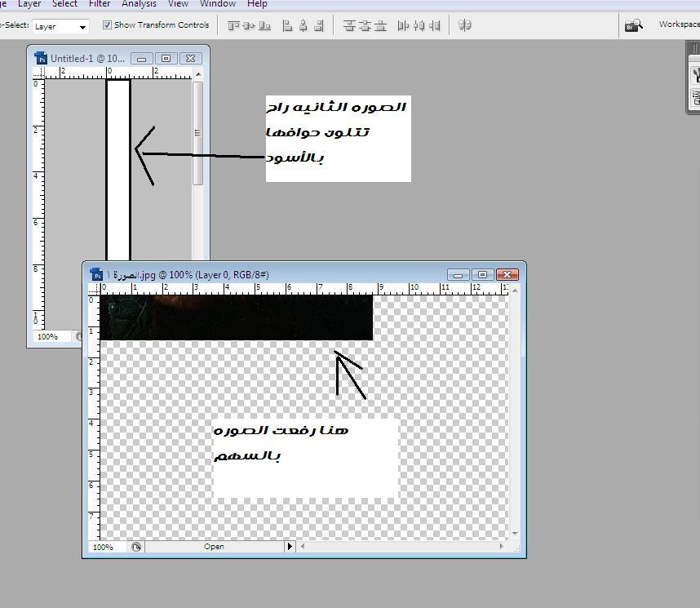This screenshot has width=700, height=608.
Task: Open the Analysis menu
Action: click(x=139, y=4)
